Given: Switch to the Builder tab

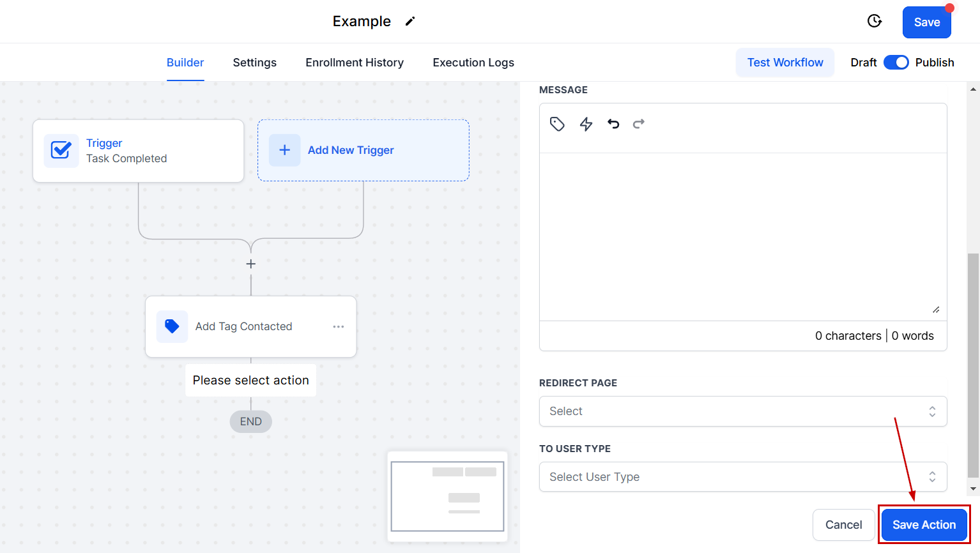Looking at the screenshot, I should click(x=185, y=63).
